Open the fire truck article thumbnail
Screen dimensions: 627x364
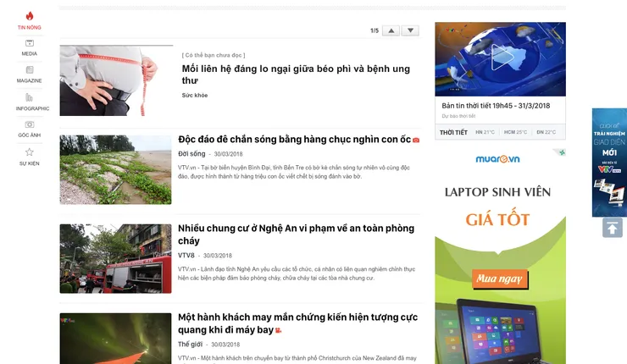click(115, 258)
